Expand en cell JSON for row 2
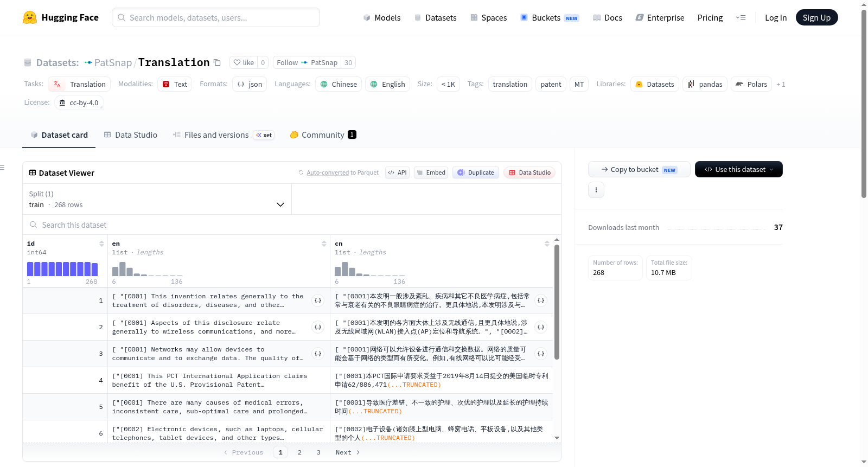The image size is (868, 467). [x=318, y=327]
